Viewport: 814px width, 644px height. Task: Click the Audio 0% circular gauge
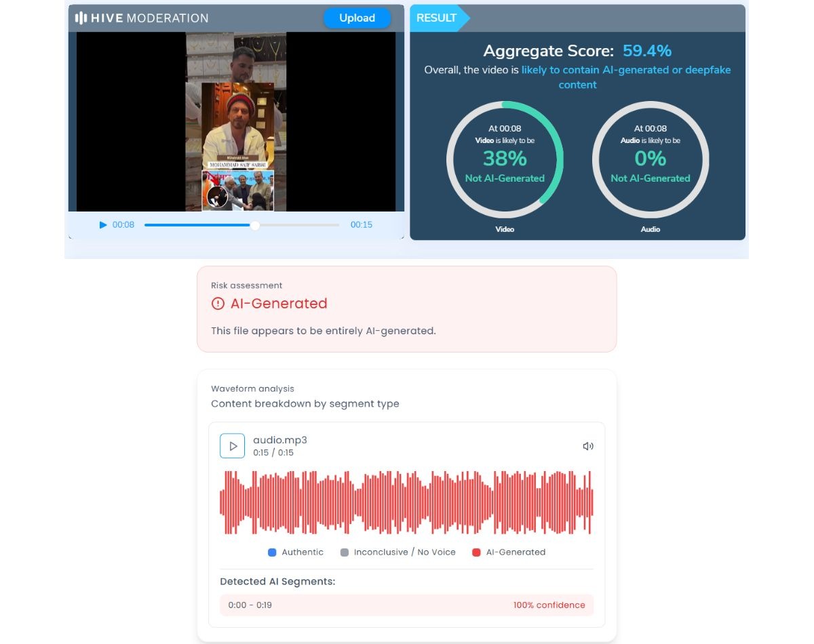650,160
